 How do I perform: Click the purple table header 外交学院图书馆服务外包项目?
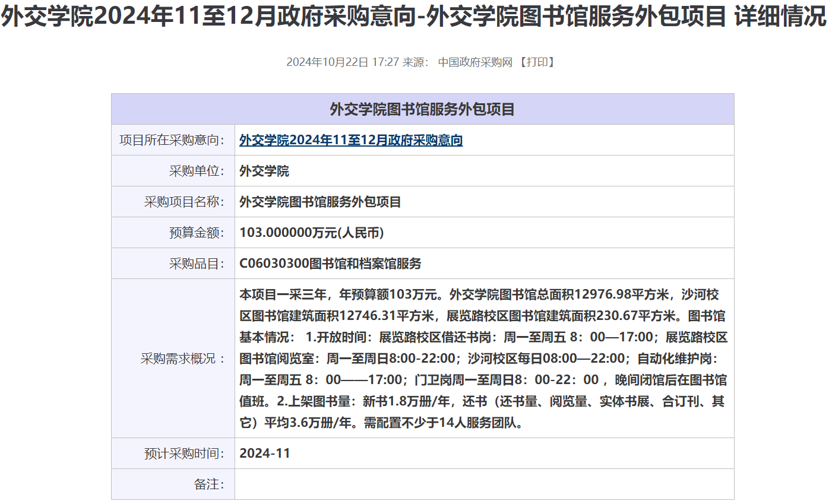tap(422, 109)
